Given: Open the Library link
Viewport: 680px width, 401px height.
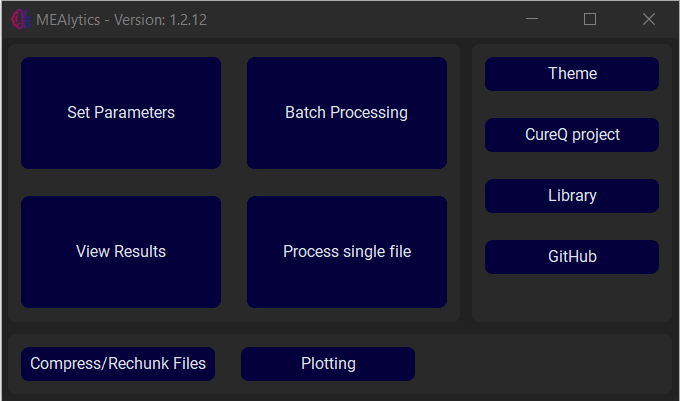Looking at the screenshot, I should 572,196.
